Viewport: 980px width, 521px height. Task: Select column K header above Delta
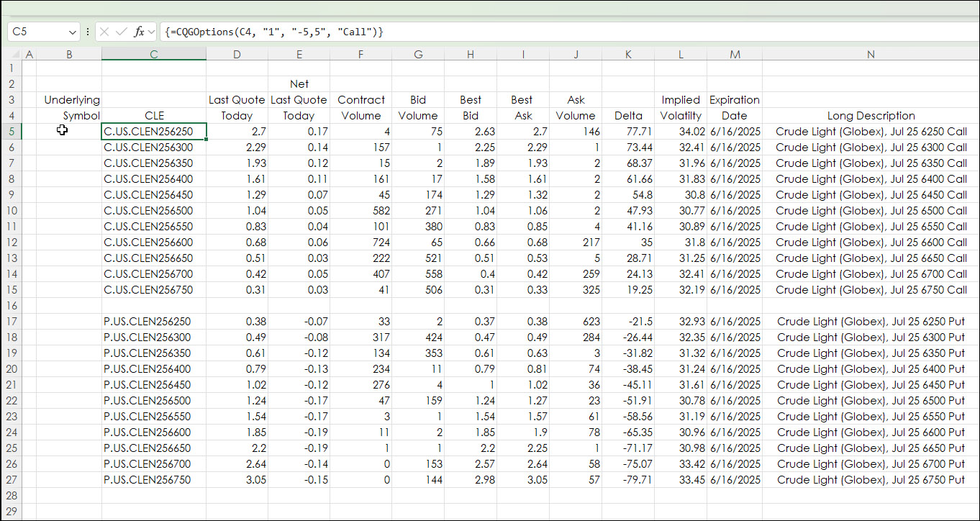[628, 54]
